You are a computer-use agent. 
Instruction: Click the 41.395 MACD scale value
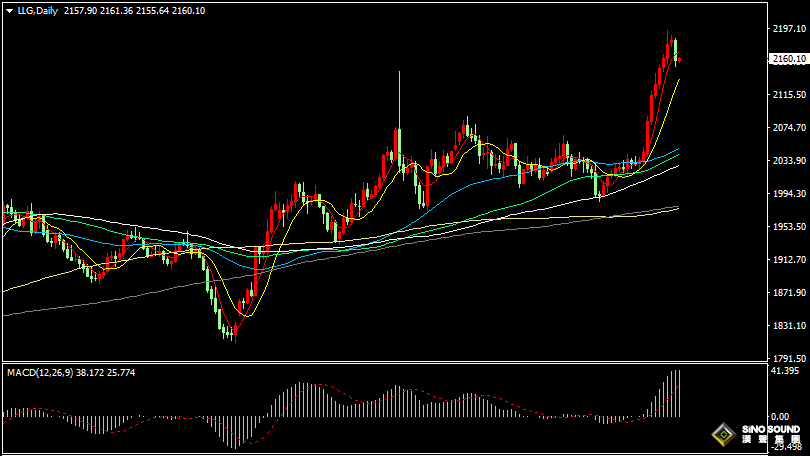[786, 371]
